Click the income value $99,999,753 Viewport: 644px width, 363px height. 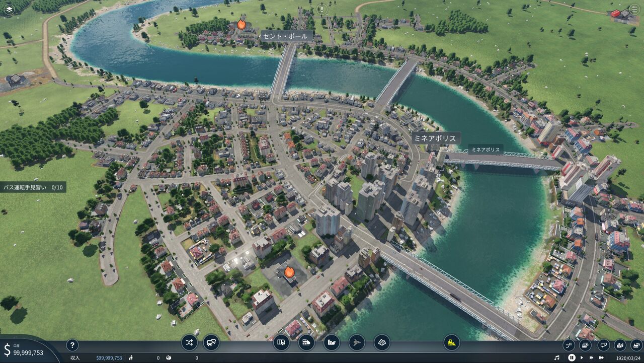tap(109, 358)
